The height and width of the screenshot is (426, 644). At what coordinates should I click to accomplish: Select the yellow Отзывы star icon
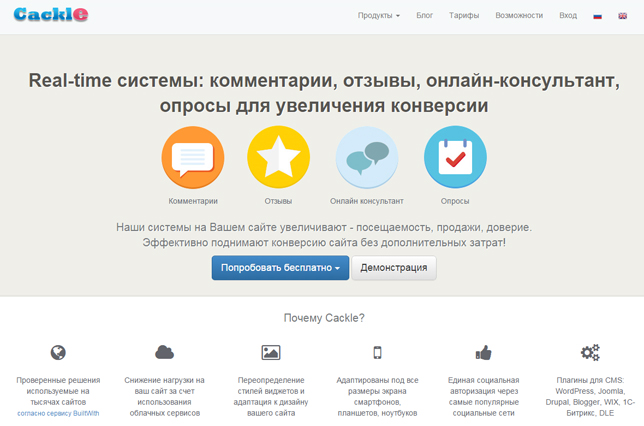click(278, 157)
